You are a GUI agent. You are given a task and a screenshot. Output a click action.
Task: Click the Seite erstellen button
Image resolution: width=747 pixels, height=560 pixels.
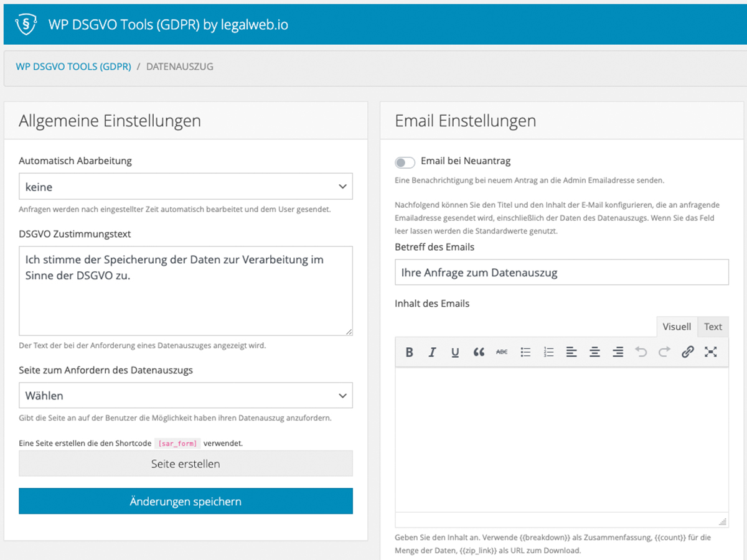(186, 464)
